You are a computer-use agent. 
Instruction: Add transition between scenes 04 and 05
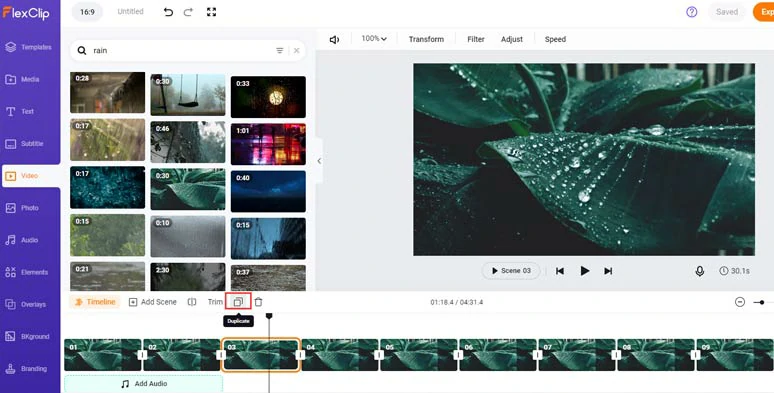[x=379, y=354]
